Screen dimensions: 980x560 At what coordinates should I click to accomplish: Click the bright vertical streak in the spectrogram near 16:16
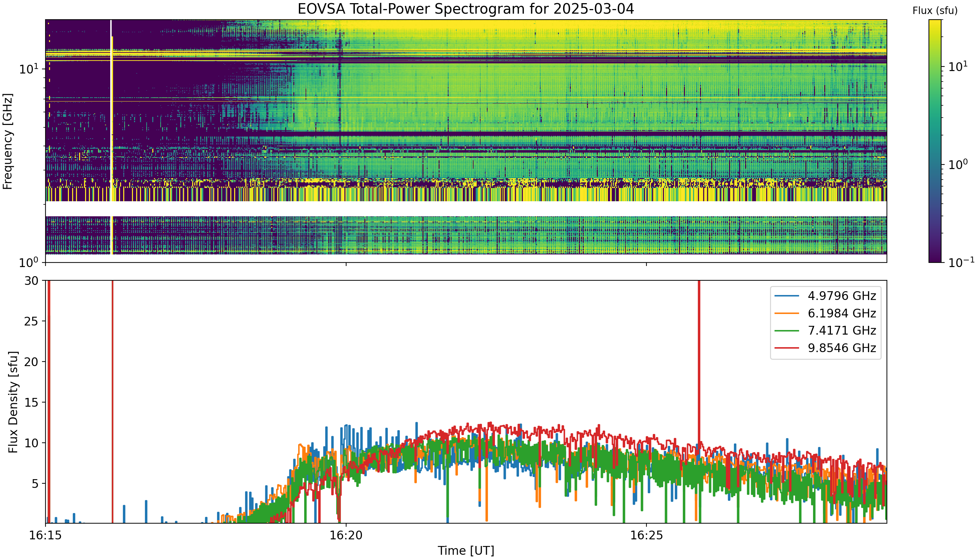[112, 137]
